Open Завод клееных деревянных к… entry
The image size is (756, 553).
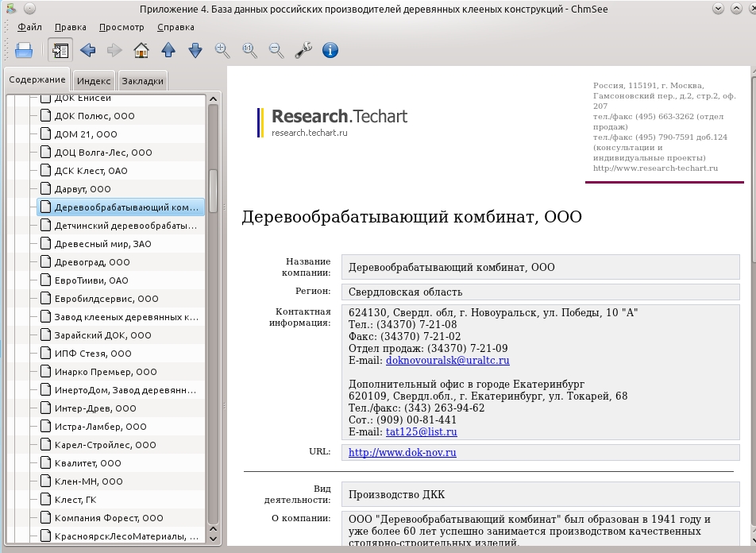[x=125, y=317]
